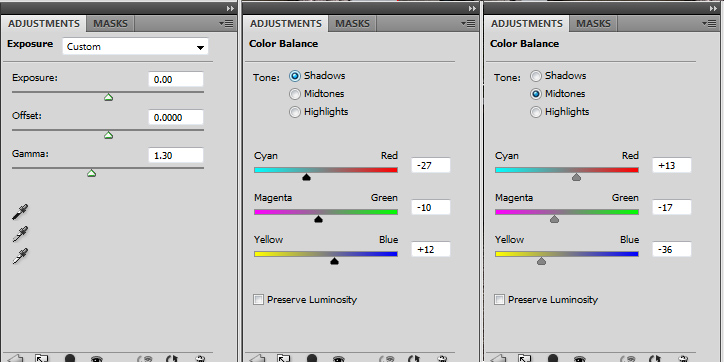Switch to the MASKS tab in the Exposure panel

110,24
